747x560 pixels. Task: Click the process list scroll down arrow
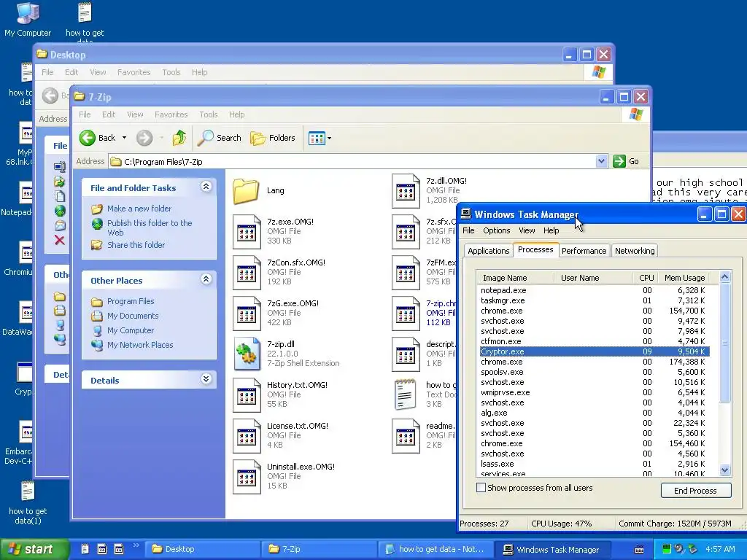[724, 470]
